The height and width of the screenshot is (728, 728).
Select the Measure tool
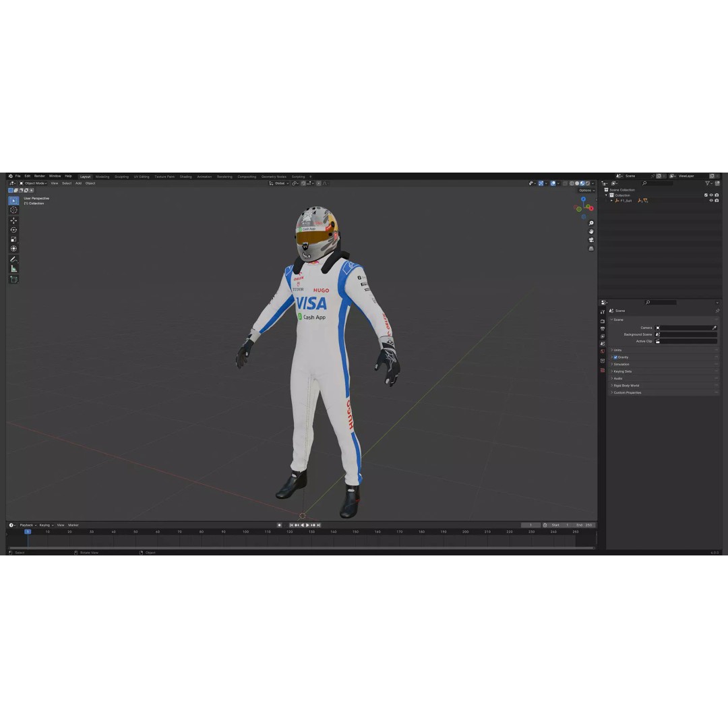13,268
